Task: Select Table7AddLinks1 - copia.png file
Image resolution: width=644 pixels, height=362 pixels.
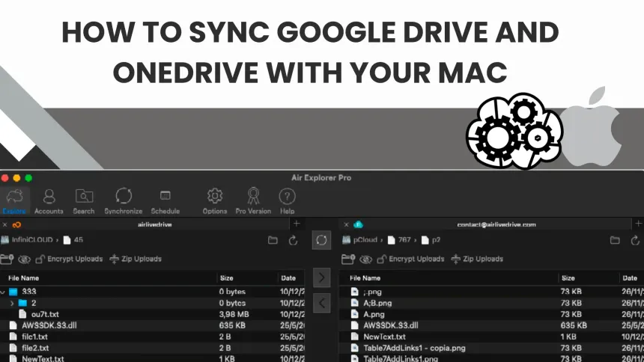Action: 492,348
